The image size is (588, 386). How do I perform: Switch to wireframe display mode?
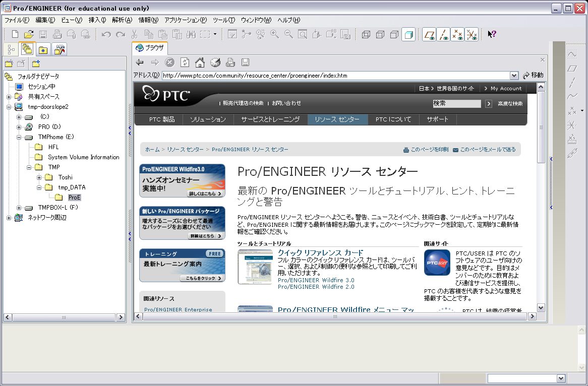coord(366,34)
